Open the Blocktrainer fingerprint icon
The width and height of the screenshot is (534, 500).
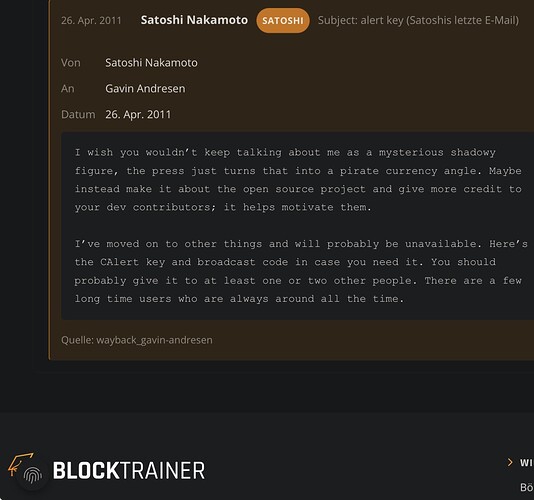pos(33,475)
